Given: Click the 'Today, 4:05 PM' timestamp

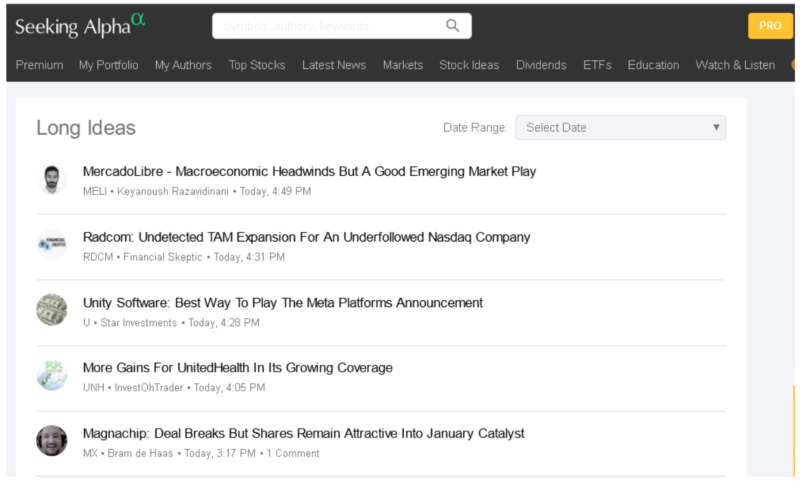Looking at the screenshot, I should click(230, 388).
